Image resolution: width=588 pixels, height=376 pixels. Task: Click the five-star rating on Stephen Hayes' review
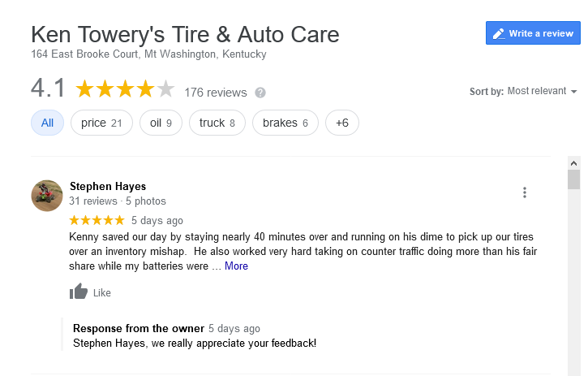tap(97, 220)
